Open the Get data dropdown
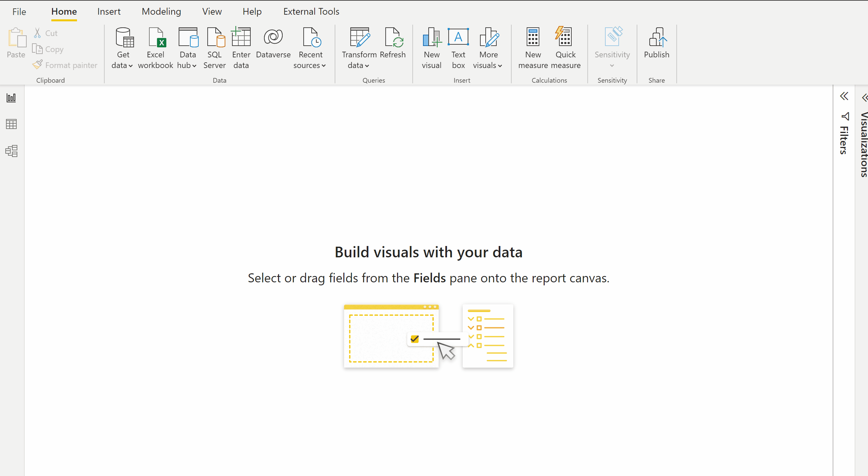 point(123,48)
